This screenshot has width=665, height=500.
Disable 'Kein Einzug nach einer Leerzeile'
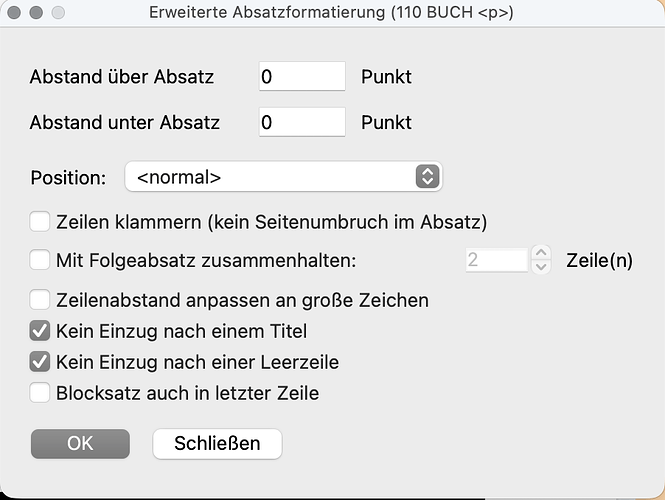pyautogui.click(x=40, y=362)
